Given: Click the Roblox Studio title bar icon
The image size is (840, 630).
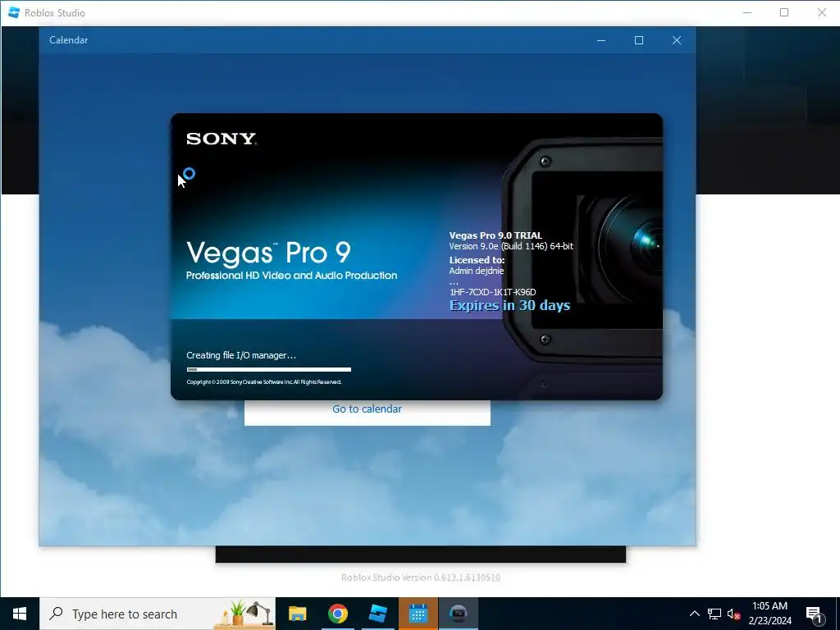Looking at the screenshot, I should 14,12.
